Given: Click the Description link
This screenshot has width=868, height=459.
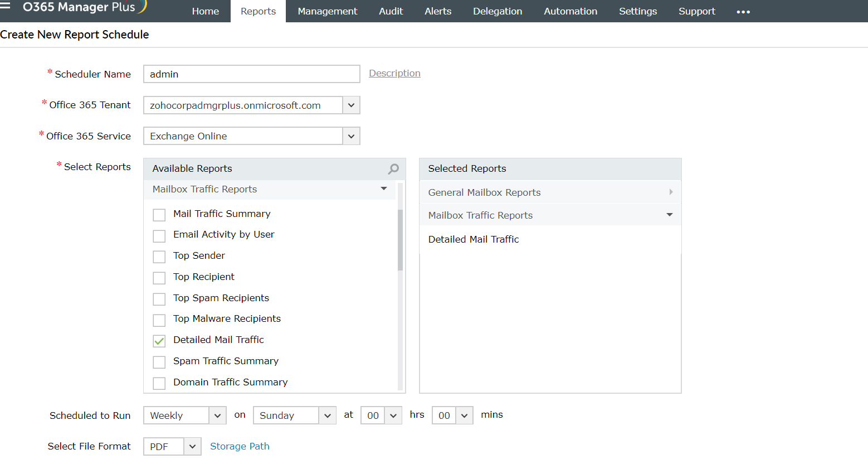Looking at the screenshot, I should point(394,73).
